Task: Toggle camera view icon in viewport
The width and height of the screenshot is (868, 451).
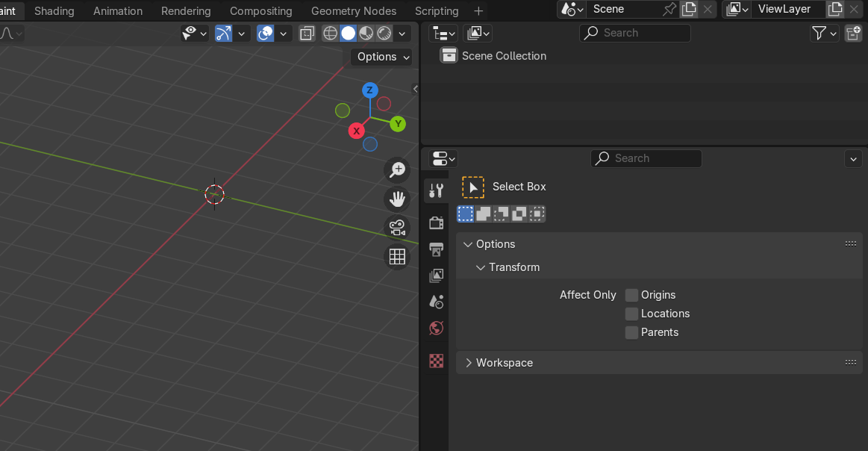Action: point(397,227)
